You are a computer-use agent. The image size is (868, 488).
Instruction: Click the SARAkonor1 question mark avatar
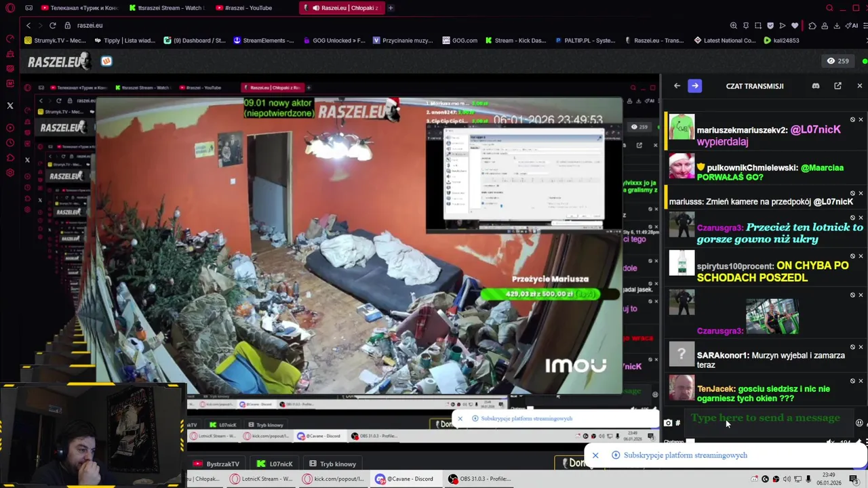point(682,354)
